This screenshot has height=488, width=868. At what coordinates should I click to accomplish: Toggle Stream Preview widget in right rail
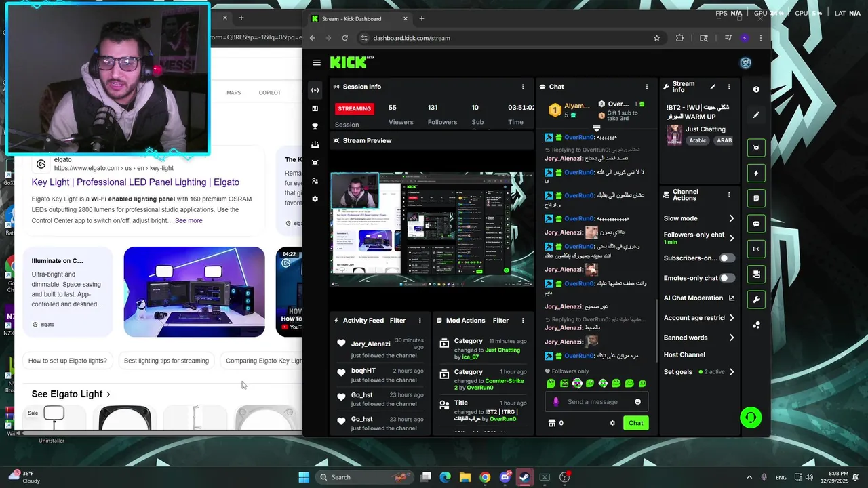pos(756,148)
